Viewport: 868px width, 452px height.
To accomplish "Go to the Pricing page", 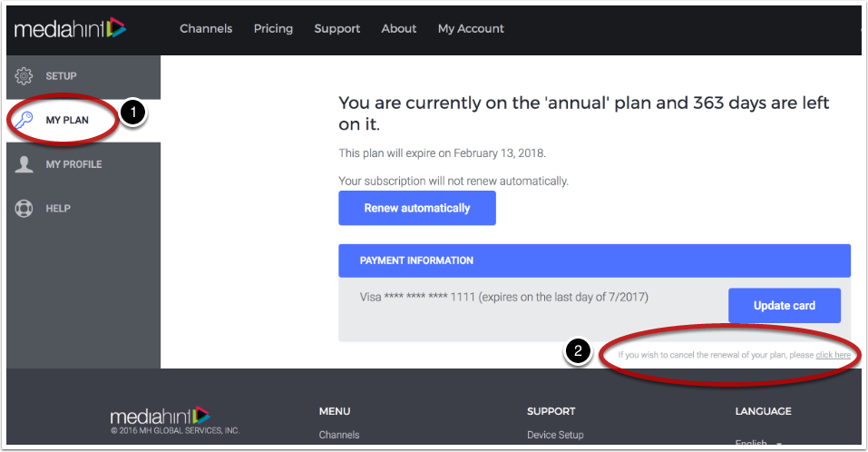I will coord(274,29).
